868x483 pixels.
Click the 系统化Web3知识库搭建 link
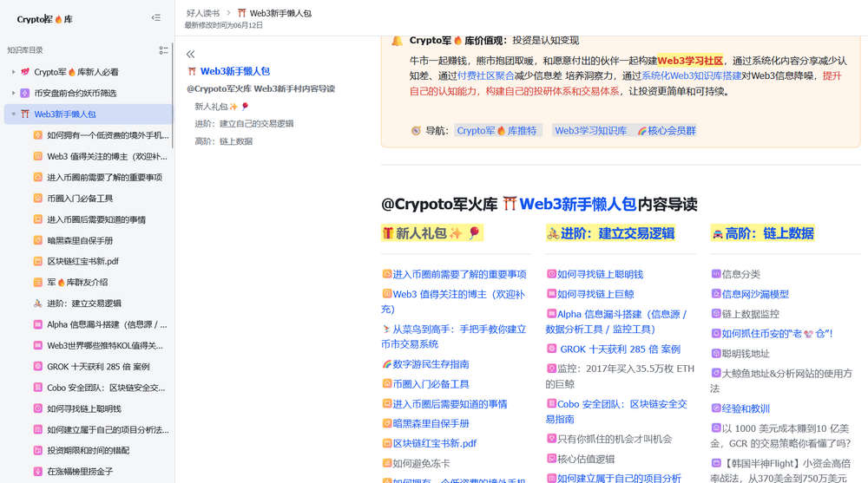[692, 75]
